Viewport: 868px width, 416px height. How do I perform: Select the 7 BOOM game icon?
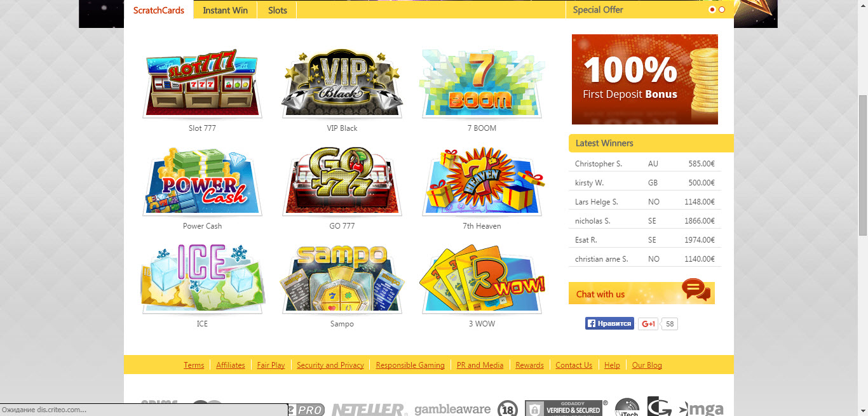482,83
